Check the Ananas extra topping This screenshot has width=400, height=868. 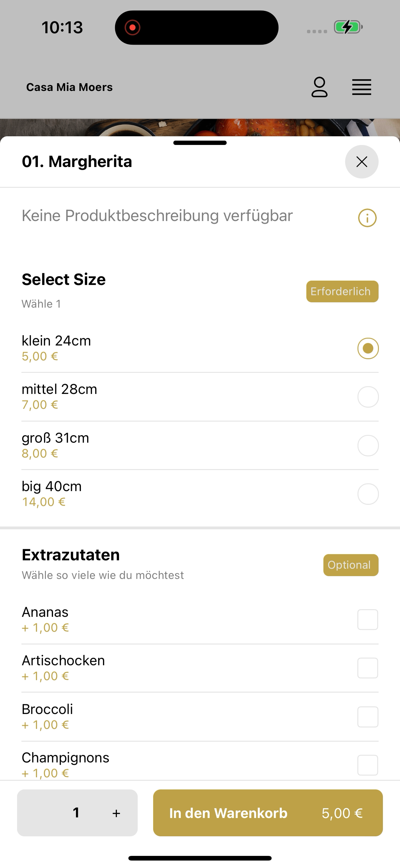tap(368, 619)
